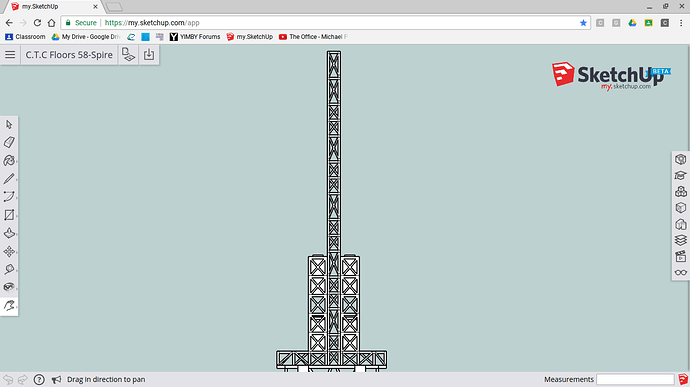Select the Arc tool
The image size is (690, 387).
[x=9, y=196]
